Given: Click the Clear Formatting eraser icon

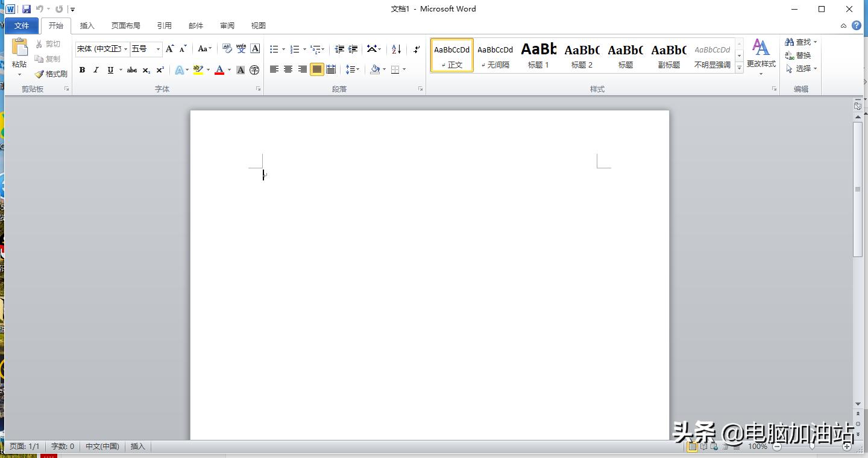Looking at the screenshot, I should (x=227, y=49).
